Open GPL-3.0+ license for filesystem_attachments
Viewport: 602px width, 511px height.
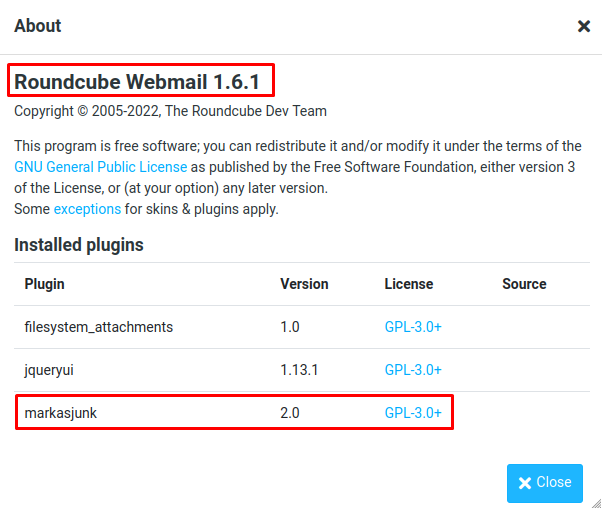click(413, 327)
